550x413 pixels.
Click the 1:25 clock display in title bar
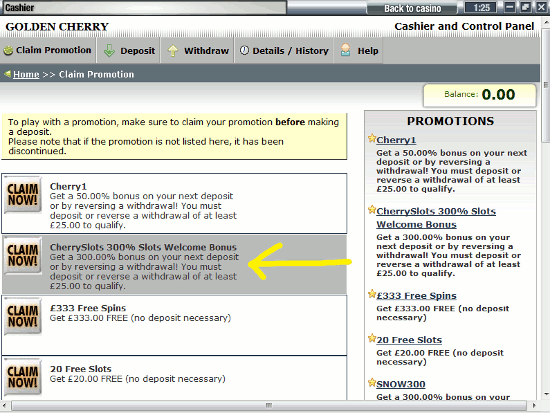pos(481,7)
